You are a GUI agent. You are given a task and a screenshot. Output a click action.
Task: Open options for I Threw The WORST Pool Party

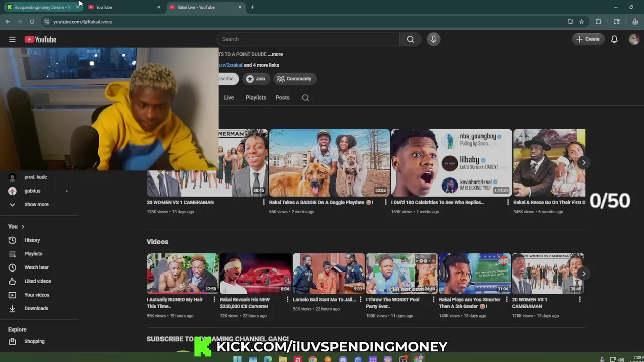[433, 299]
